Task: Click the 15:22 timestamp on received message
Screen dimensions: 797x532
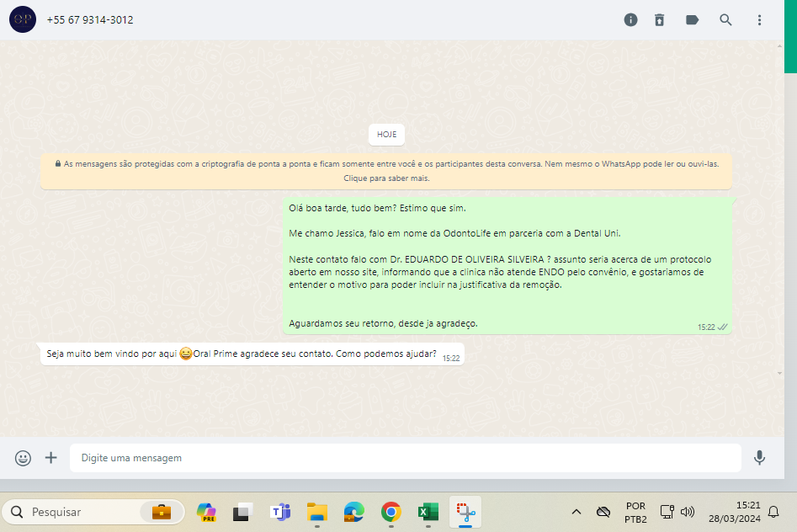Action: (x=451, y=358)
